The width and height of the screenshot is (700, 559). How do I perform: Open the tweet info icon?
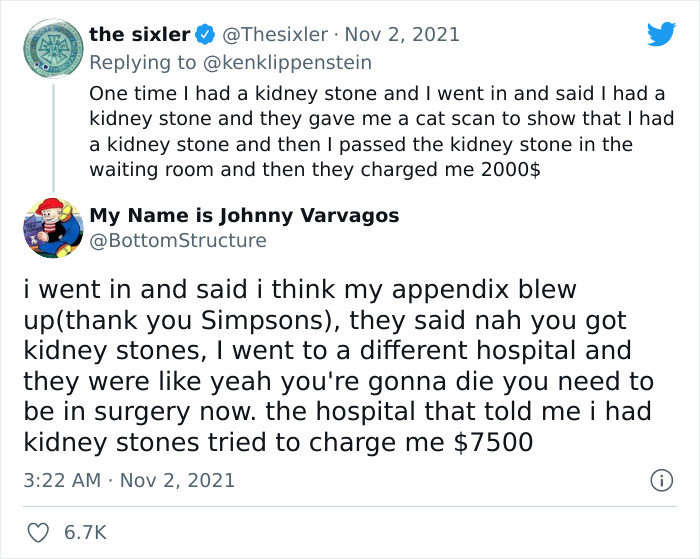point(661,480)
